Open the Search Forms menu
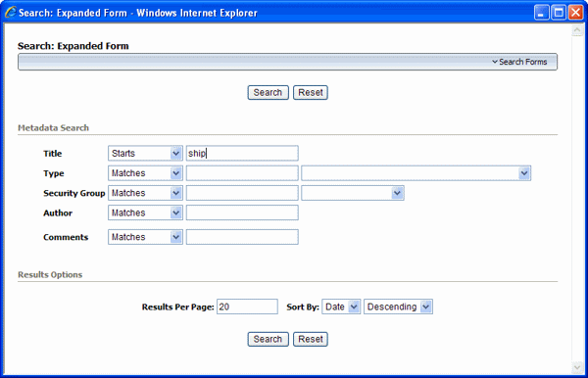 click(519, 62)
